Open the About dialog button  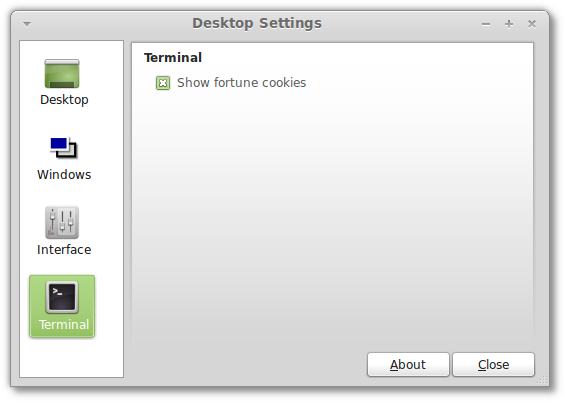(408, 365)
